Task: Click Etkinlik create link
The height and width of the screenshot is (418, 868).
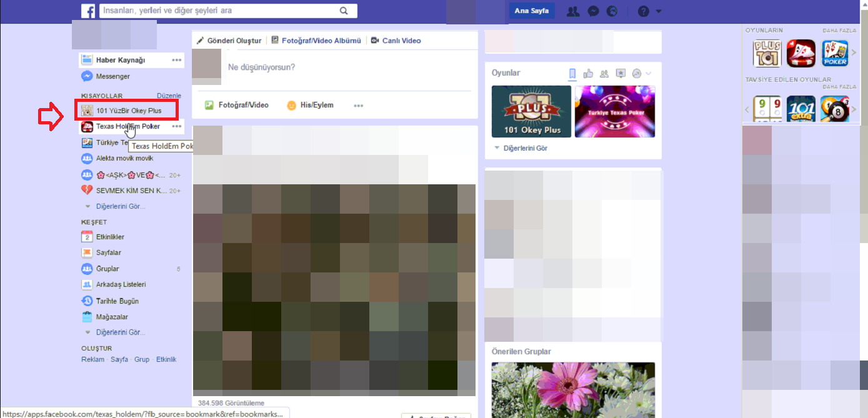Action: (166, 359)
